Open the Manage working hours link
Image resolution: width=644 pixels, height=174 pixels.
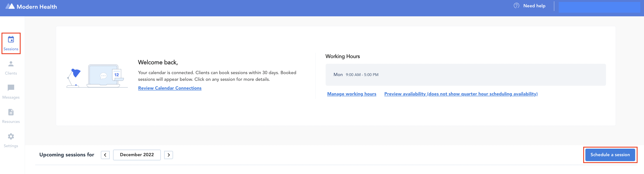(351, 94)
